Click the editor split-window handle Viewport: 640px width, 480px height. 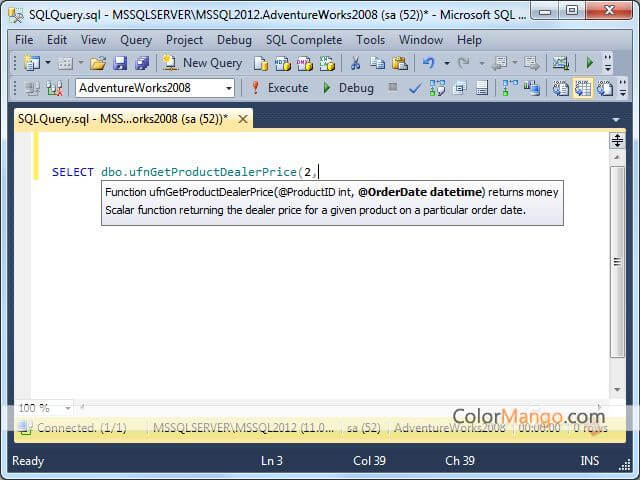(617, 141)
